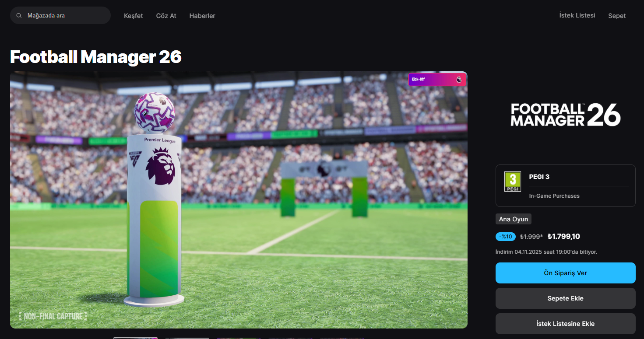The width and height of the screenshot is (644, 339).
Task: Click the -%10 discount badge
Action: (x=506, y=237)
